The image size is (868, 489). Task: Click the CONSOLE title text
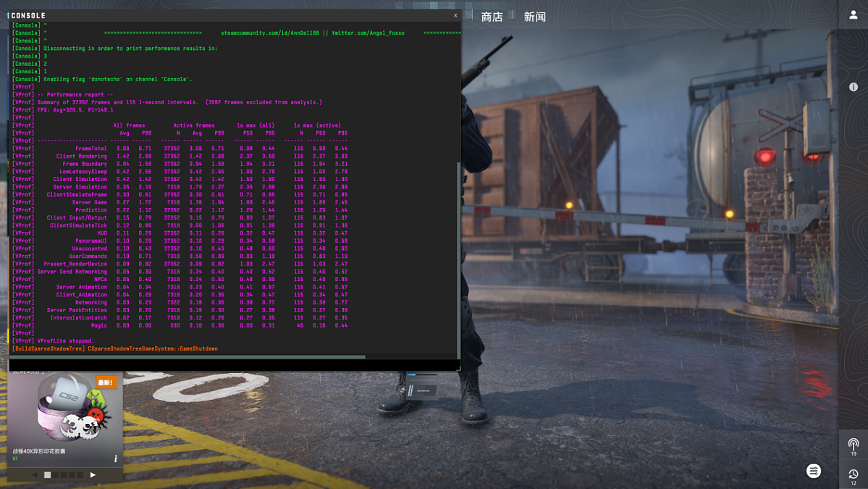(x=28, y=15)
